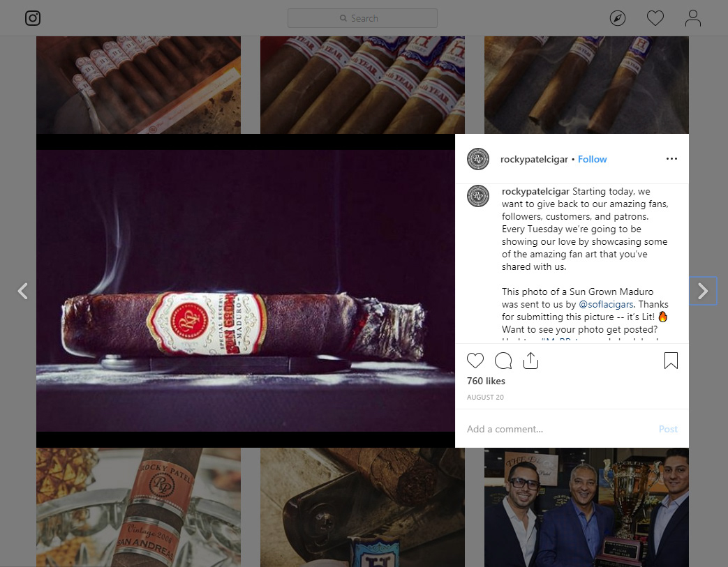Like the post with the heart icon
728x567 pixels.
coord(475,361)
